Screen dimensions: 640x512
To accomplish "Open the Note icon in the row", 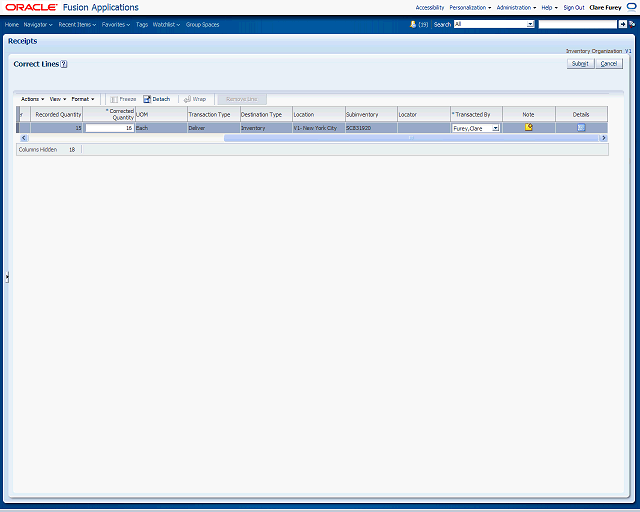I will 528,127.
